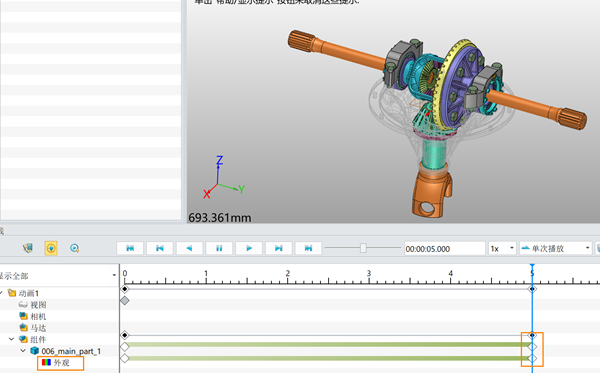Step to next key frame
Screen dimensions: 600x373
coord(279,248)
